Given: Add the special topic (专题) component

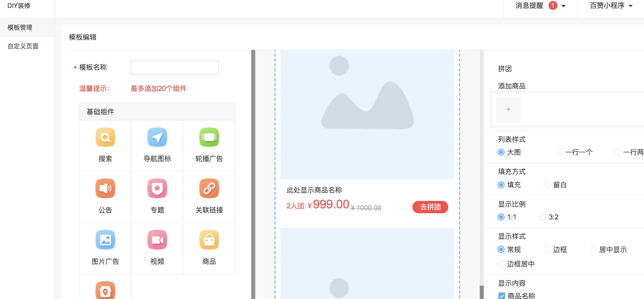Looking at the screenshot, I should 157,188.
